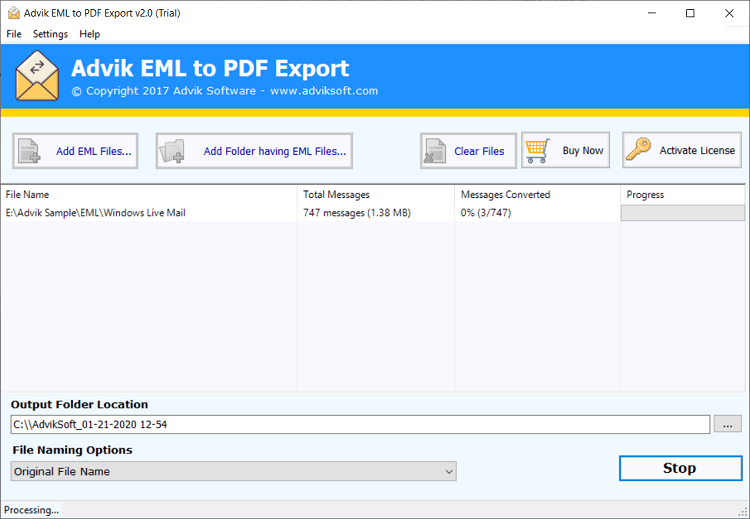Click the Activate License button text
750x519 pixels.
(697, 150)
